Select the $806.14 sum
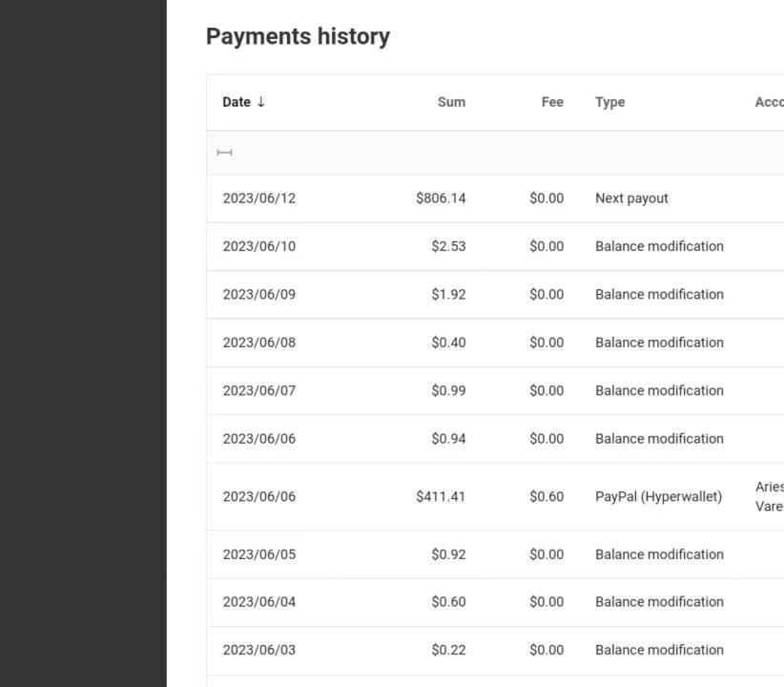This screenshot has width=784, height=687. tap(441, 198)
